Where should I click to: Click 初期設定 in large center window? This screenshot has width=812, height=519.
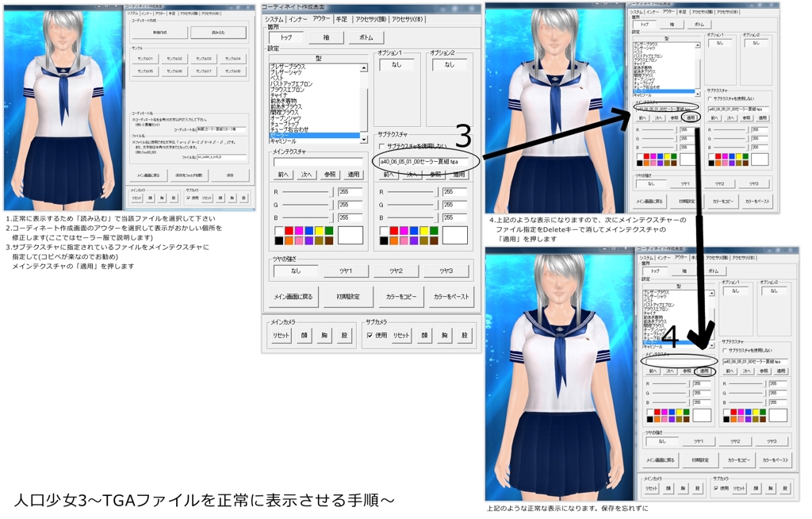[x=348, y=297]
